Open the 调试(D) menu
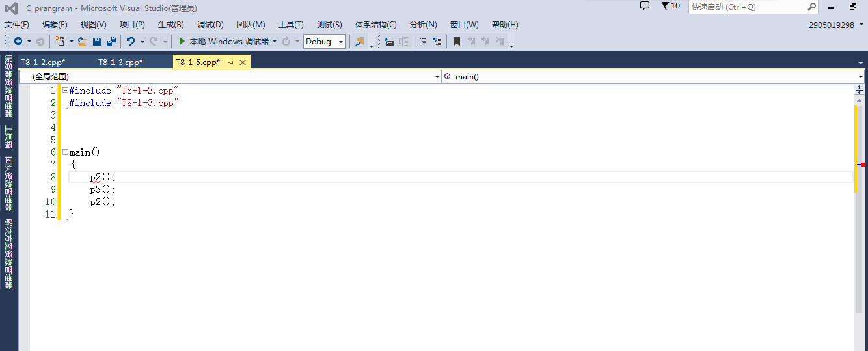The height and width of the screenshot is (351, 868). [x=210, y=25]
